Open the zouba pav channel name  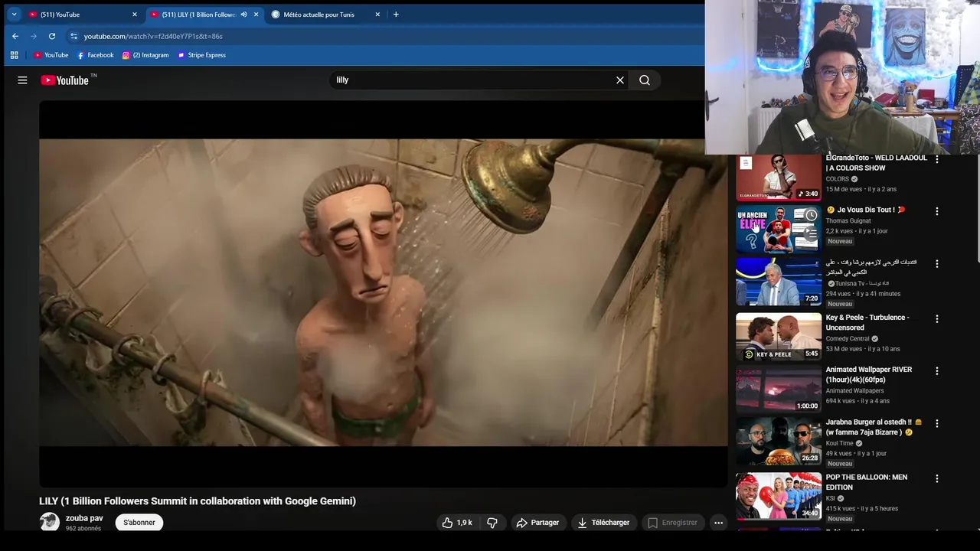[x=84, y=518]
